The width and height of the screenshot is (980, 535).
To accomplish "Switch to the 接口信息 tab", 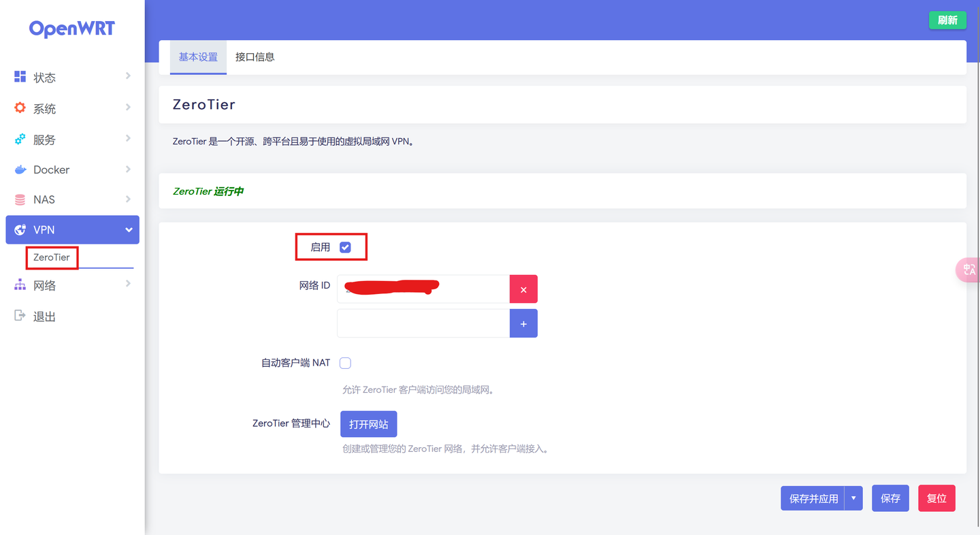I will pyautogui.click(x=255, y=57).
